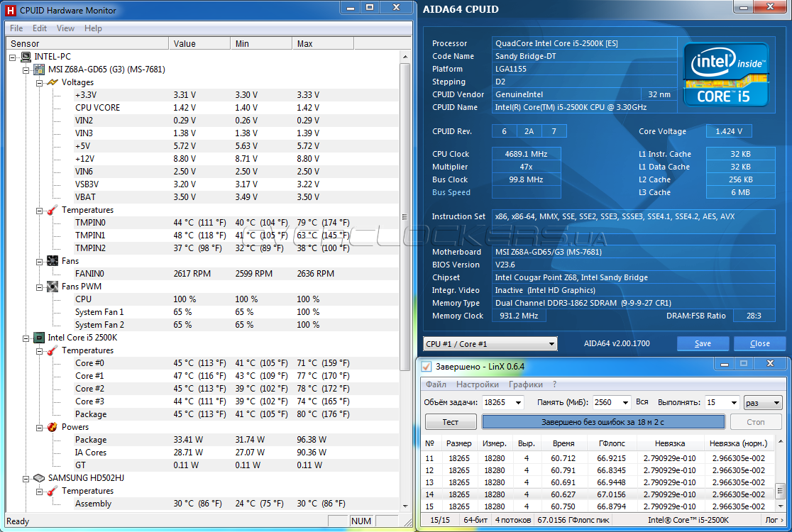
Task: Click the MSI Z68A-GD65 motherboard icon
Action: coord(40,69)
